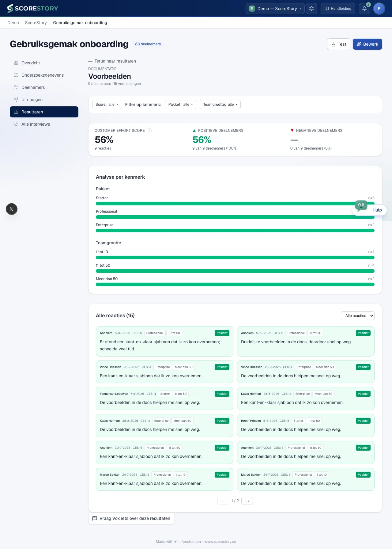The height and width of the screenshot is (549, 392).
Task: Click the info icon beside Customer Effort Score
Action: pos(149,131)
